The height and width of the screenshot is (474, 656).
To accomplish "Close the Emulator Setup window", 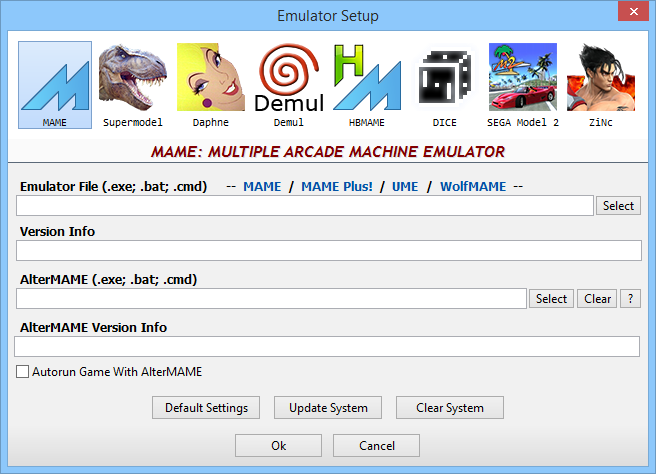I will 634,11.
